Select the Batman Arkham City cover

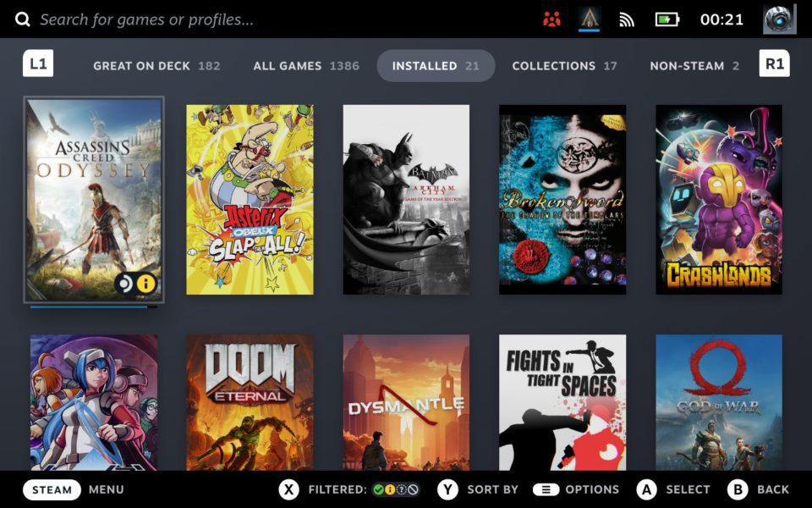tap(406, 200)
